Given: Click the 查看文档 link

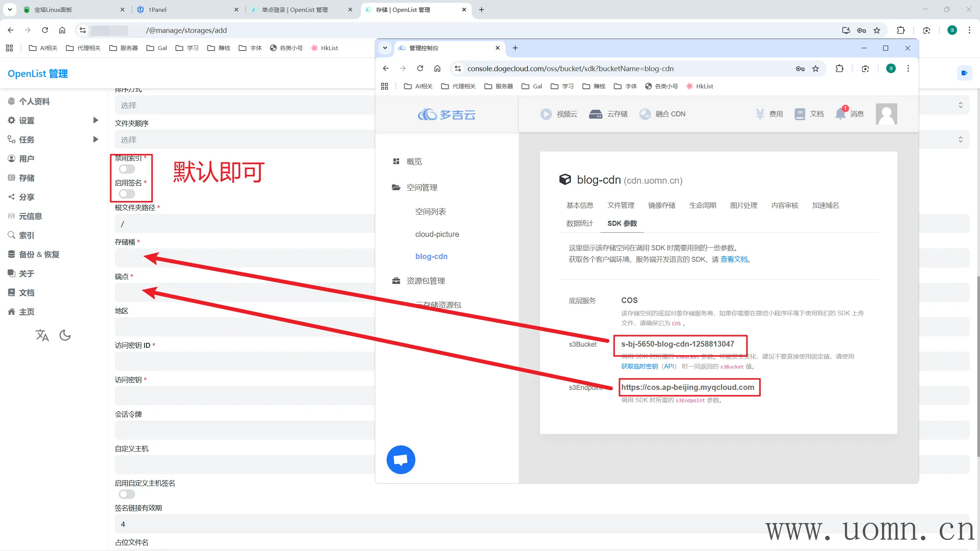Looking at the screenshot, I should coord(734,259).
